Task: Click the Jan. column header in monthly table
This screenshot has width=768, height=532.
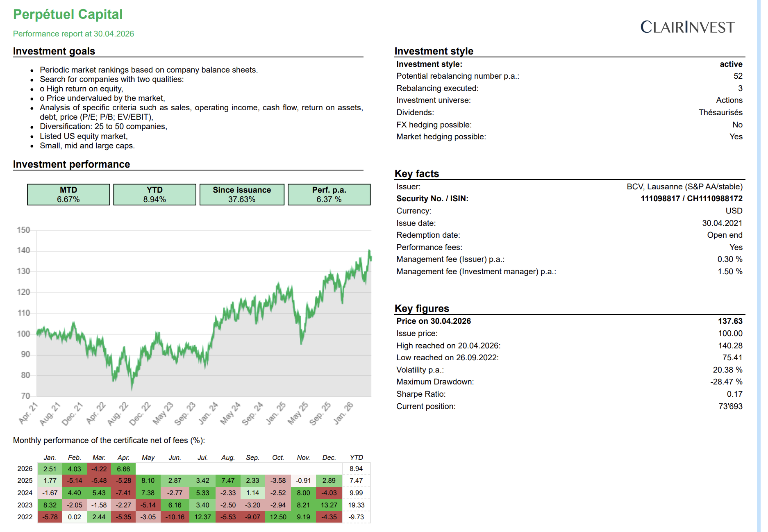Action: 50,458
